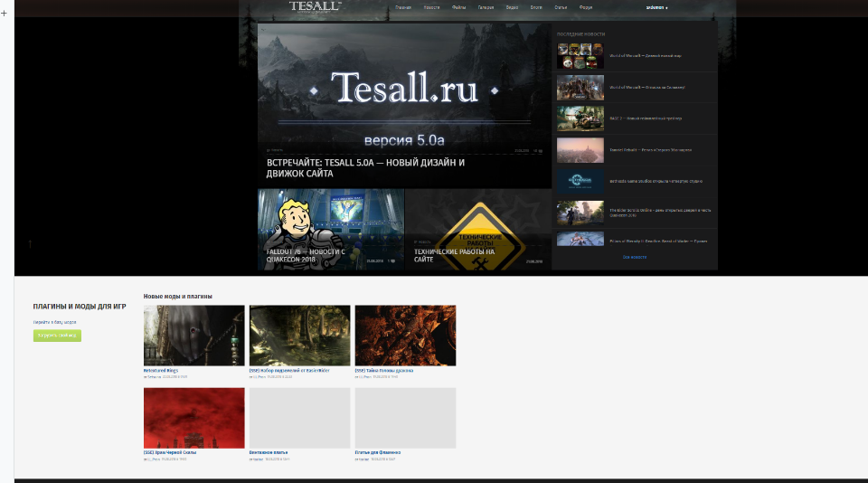Open the Технические работы на сайте tile
This screenshot has height=483, width=868.
click(x=478, y=230)
